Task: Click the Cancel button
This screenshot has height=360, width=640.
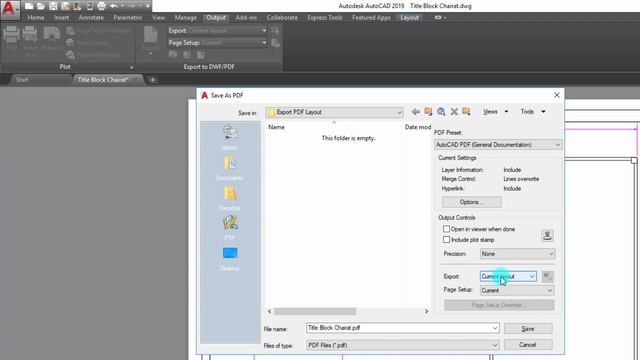Action: (528, 345)
